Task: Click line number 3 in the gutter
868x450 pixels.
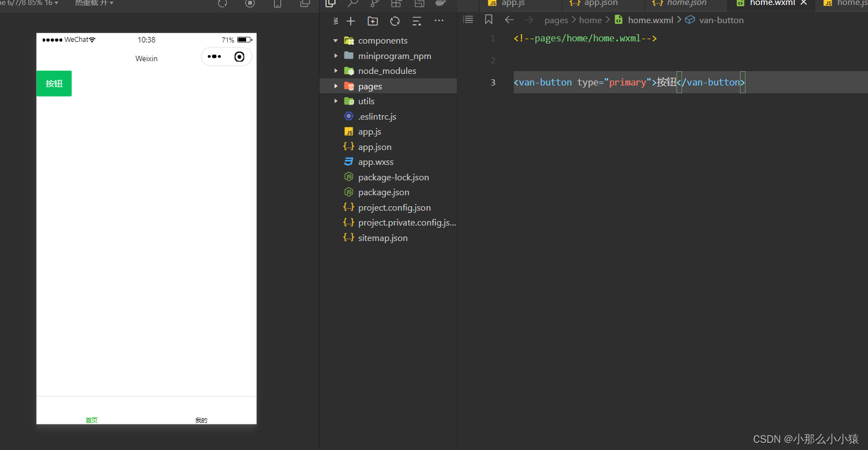Action: point(493,82)
